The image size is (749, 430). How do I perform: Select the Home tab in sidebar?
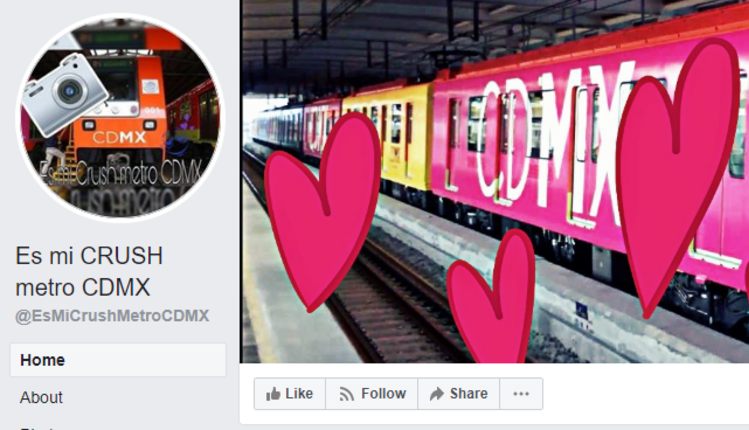(x=118, y=360)
